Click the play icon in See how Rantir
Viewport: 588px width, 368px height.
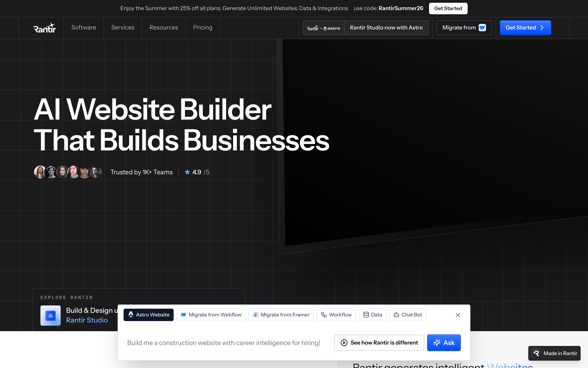344,343
